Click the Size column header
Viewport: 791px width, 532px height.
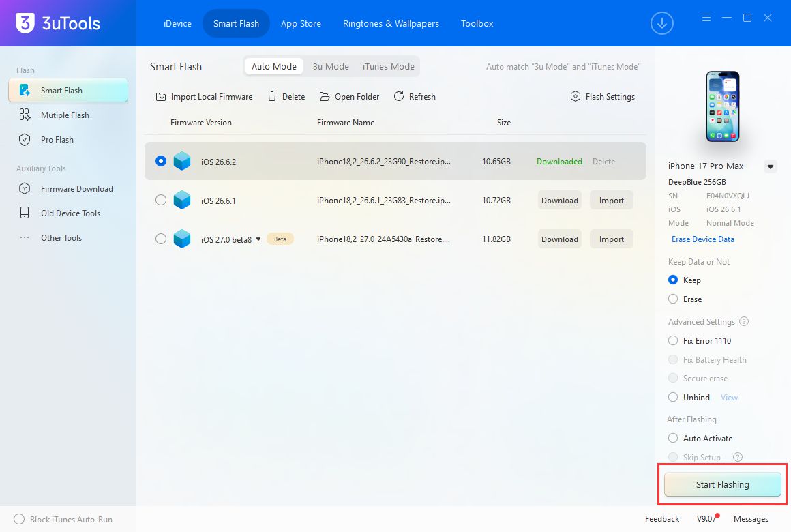click(x=503, y=123)
